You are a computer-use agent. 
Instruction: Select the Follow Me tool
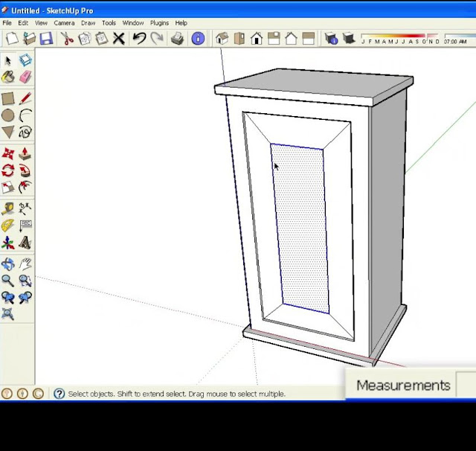(25, 170)
